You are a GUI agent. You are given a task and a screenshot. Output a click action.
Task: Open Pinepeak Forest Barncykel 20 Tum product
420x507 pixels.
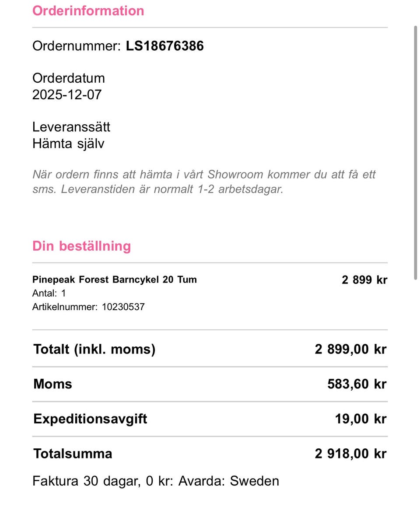(115, 280)
